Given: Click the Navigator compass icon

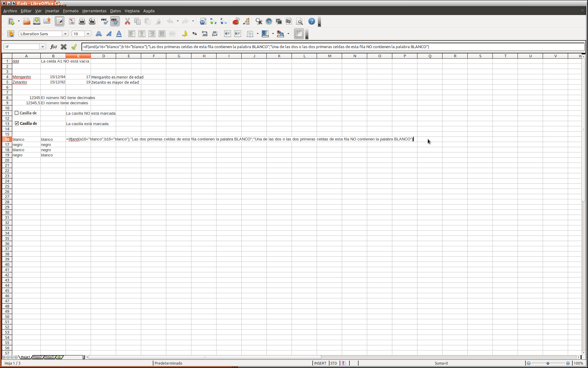Looking at the screenshot, I should tap(269, 21).
